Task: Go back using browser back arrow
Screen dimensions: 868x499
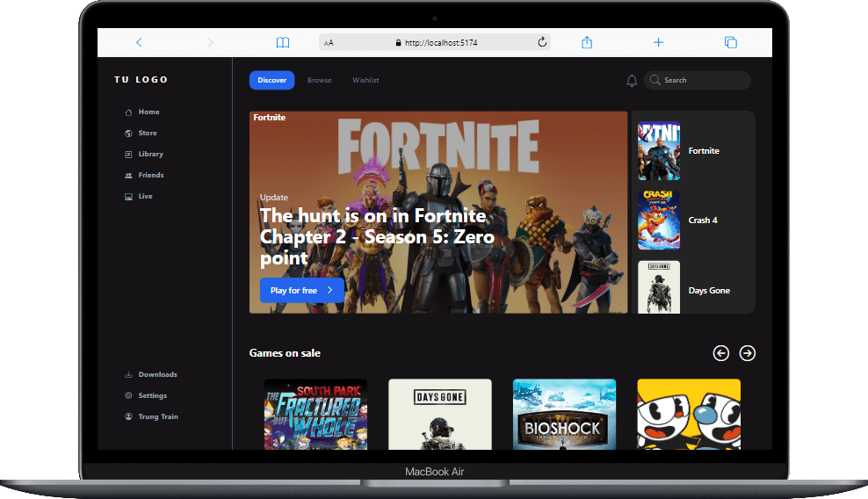Action: point(139,42)
